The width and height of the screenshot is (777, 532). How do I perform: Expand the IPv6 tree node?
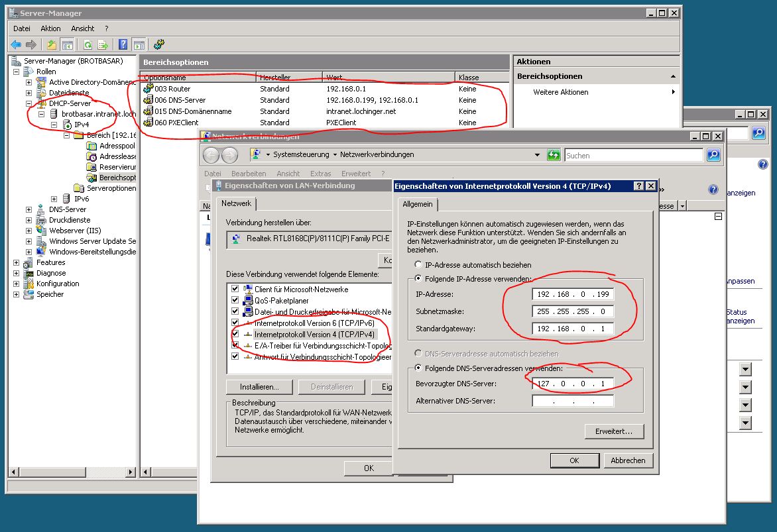[x=54, y=199]
